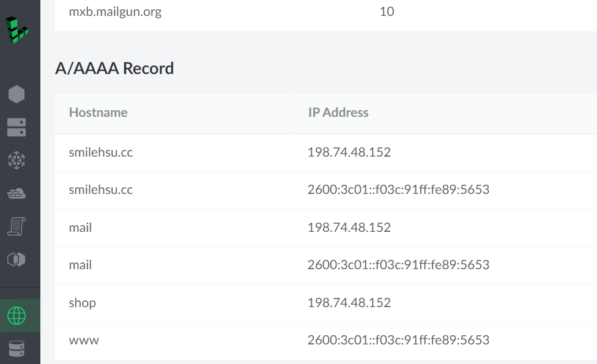Click the mail record with IPv6 address
Screen dimensions: 597x364
(x=81, y=265)
